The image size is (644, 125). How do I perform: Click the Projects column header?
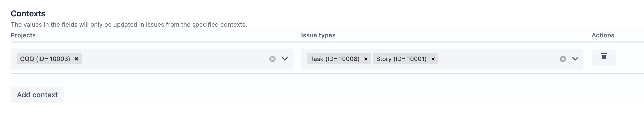click(x=23, y=35)
